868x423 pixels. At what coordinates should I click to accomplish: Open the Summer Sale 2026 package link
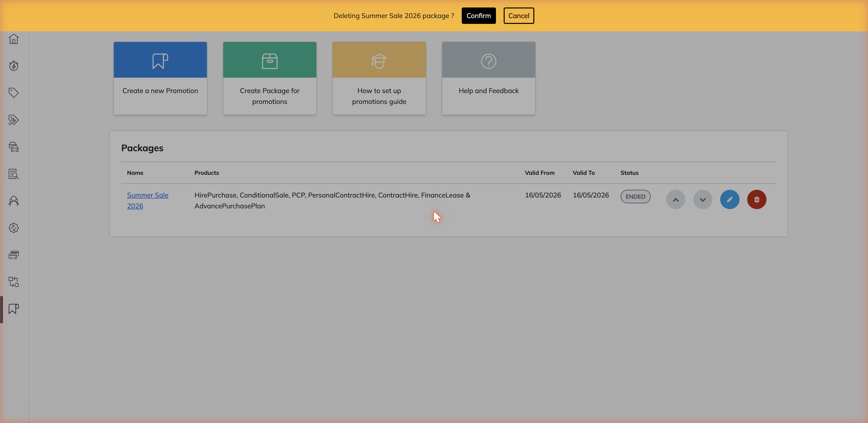[148, 201]
